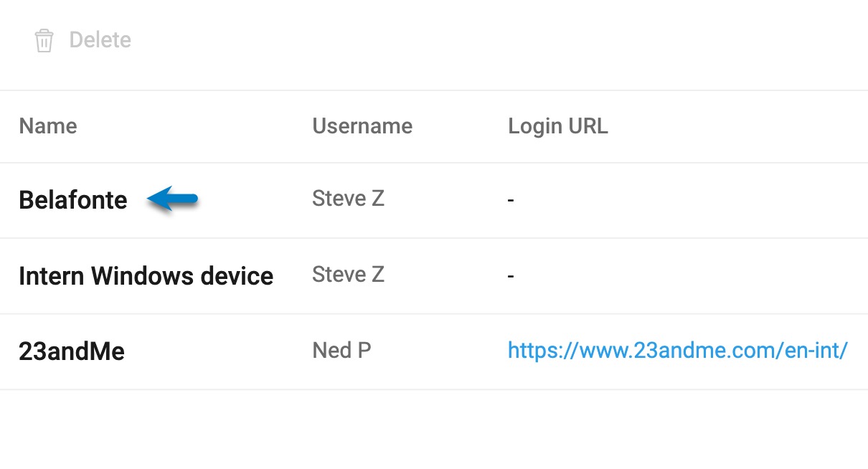
Task: Open the 23andme.com login URL link
Action: [x=678, y=351]
